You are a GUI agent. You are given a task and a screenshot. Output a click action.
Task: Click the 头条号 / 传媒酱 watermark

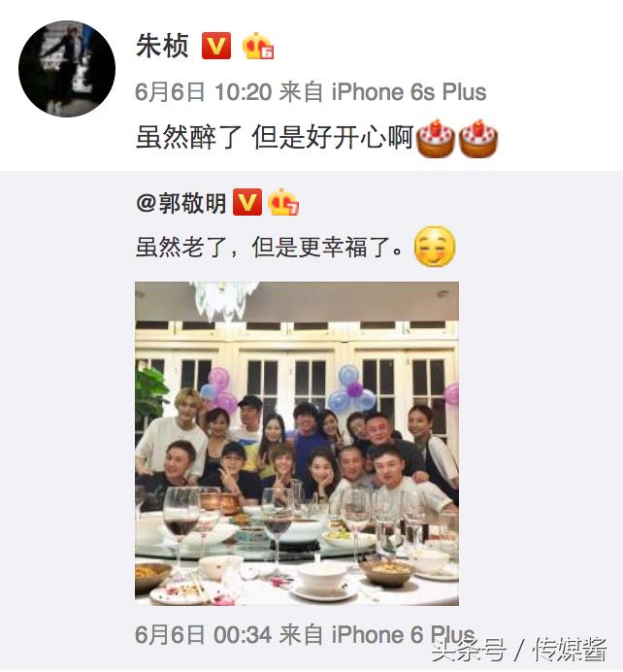point(519,650)
